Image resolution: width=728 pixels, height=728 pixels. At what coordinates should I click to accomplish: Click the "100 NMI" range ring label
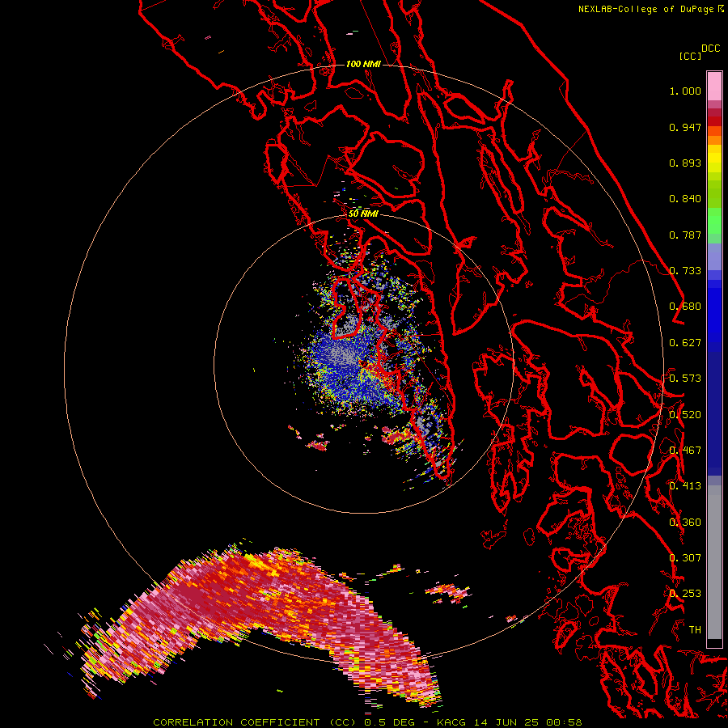click(x=363, y=64)
